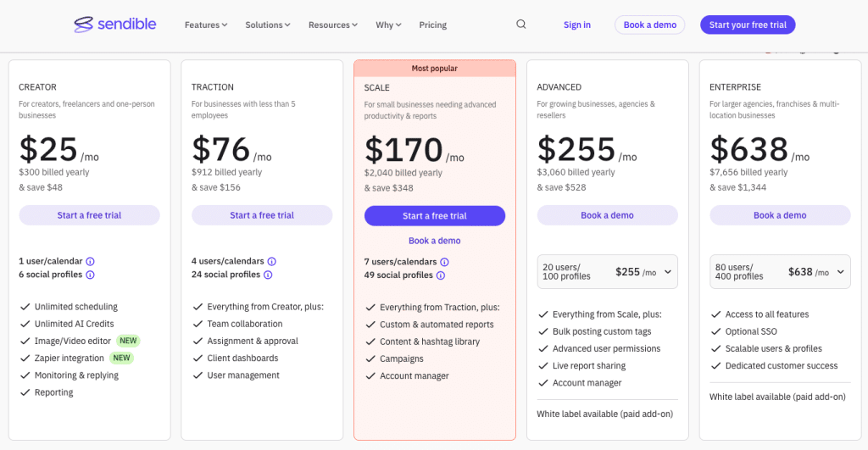868x450 pixels.
Task: Click '$7,656 billed yearly' text
Action: coord(748,172)
